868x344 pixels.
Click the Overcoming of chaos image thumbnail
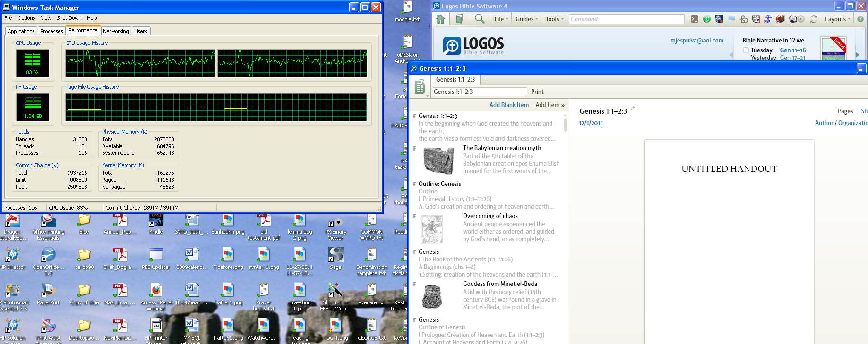click(432, 229)
